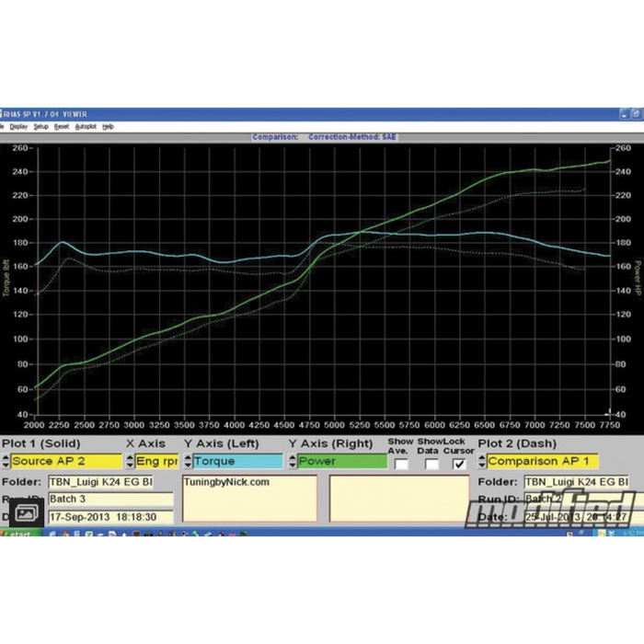Click the Windows Start button
This screenshot has height=644, width=644.
[18, 534]
